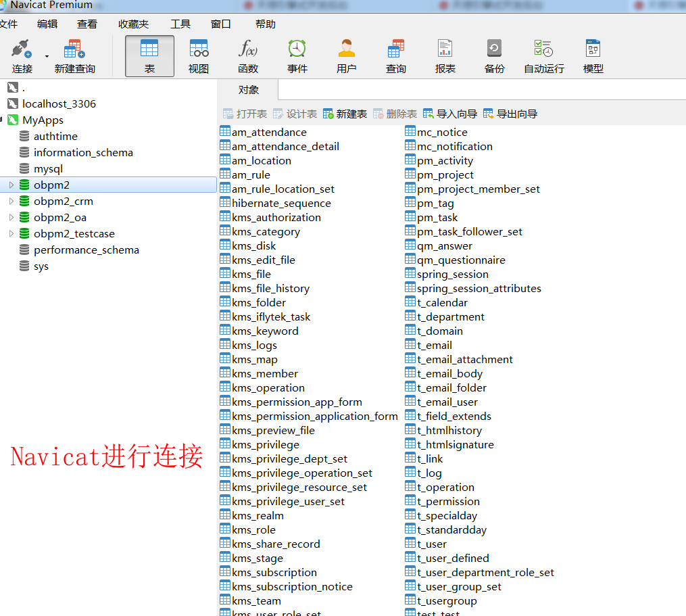Select the kms_iflytek_task table
The image size is (686, 616).
pos(271,317)
